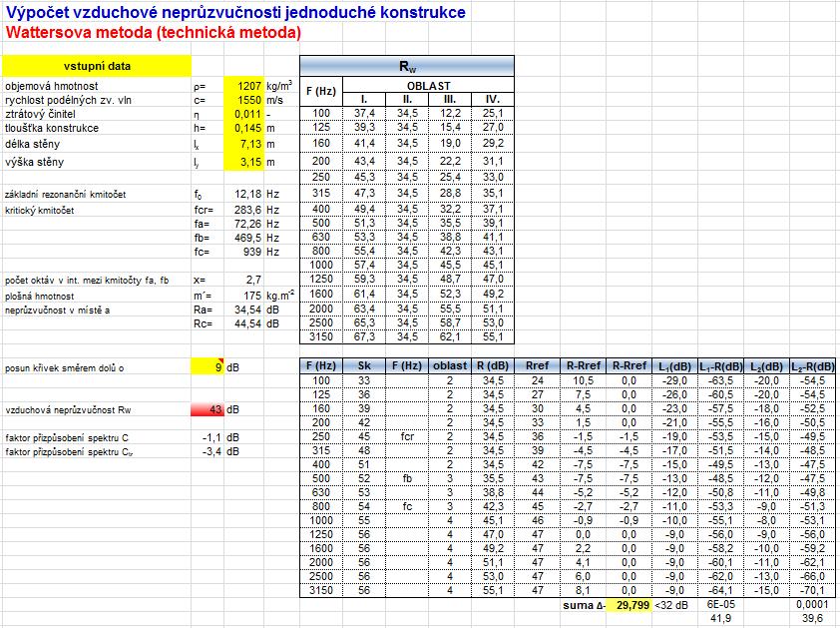Screen dimensions: 840x628
Task: Click the yellow 'vstupní data' header cell
Action: click(97, 66)
